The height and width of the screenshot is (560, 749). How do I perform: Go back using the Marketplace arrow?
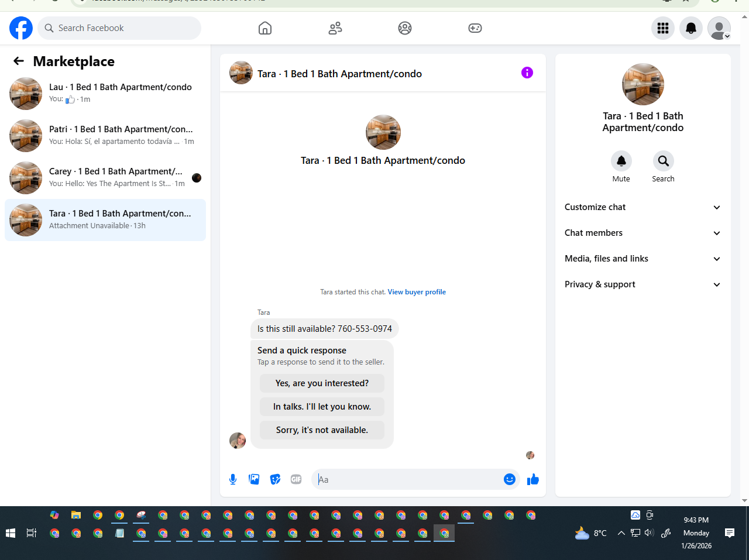click(x=19, y=61)
